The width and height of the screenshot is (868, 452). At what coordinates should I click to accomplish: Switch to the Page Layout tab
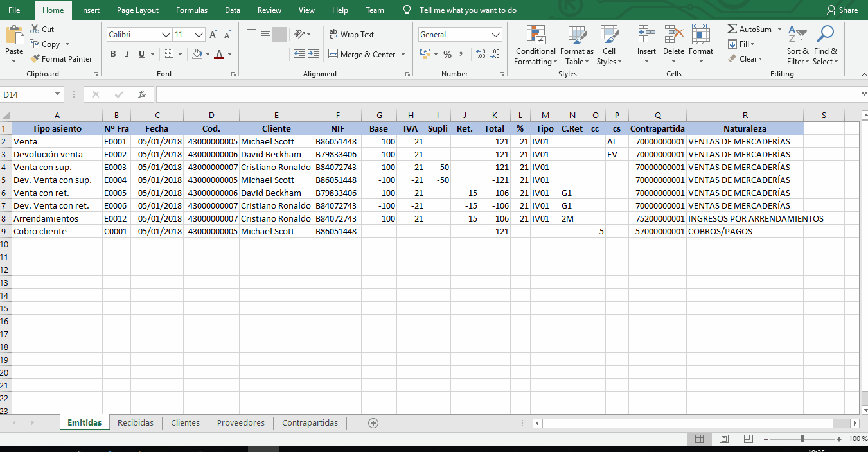point(137,10)
